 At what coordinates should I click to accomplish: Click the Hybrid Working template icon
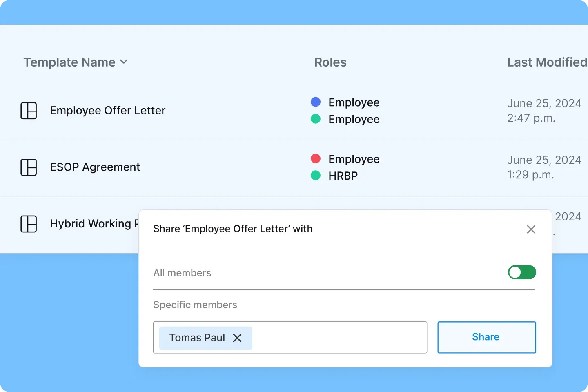point(29,224)
